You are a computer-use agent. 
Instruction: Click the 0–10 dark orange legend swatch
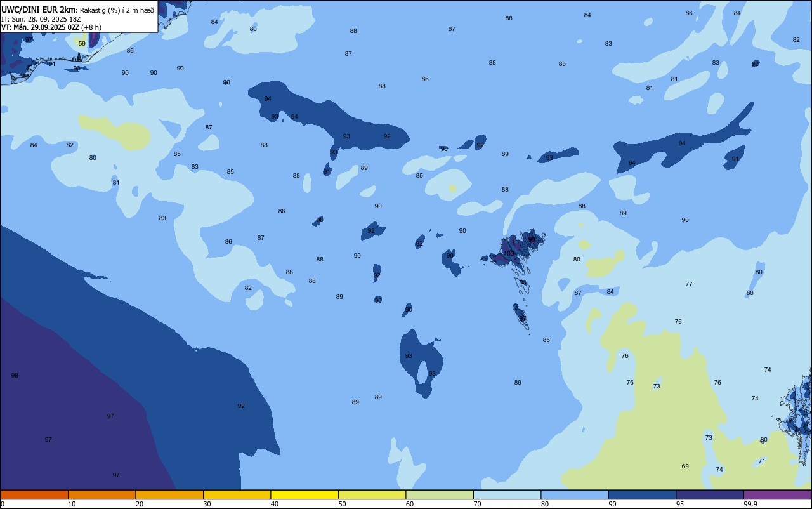(x=34, y=494)
